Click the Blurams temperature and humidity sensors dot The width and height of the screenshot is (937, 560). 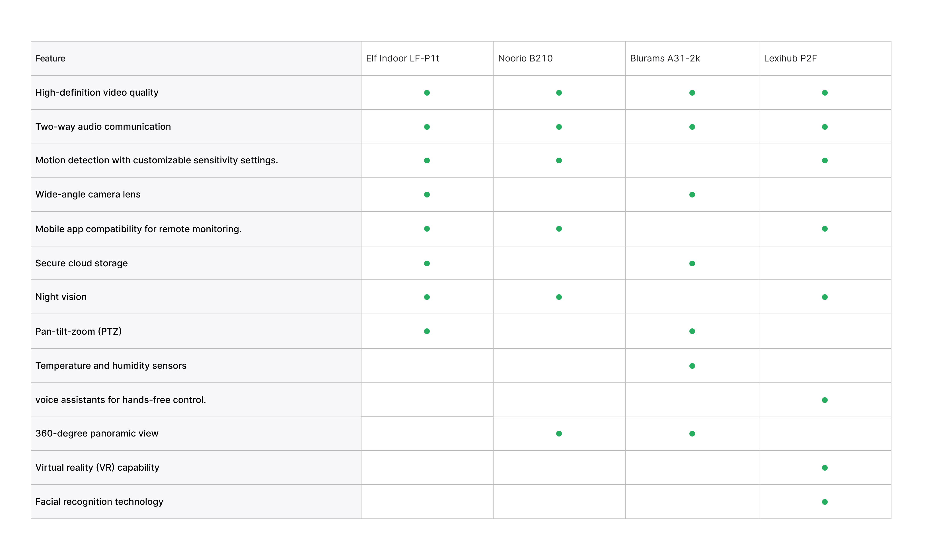coord(692,366)
